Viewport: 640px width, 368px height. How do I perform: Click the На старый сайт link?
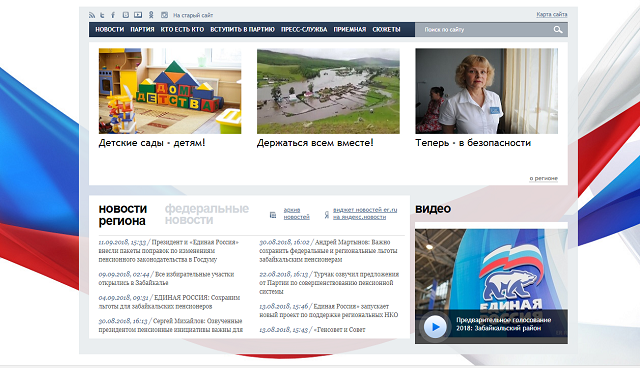coord(193,16)
